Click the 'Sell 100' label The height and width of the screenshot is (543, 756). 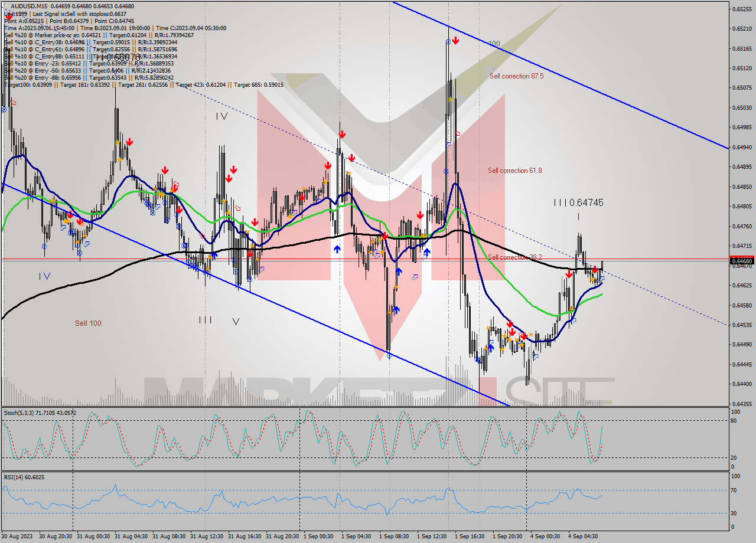[x=88, y=323]
